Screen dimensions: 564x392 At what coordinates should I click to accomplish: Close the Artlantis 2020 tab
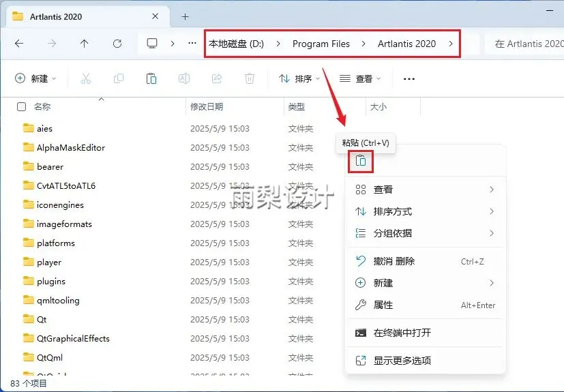tap(155, 16)
